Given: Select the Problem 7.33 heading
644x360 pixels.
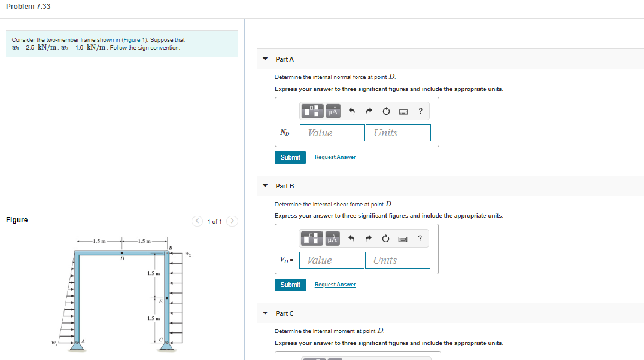Looking at the screenshot, I should click(x=28, y=7).
